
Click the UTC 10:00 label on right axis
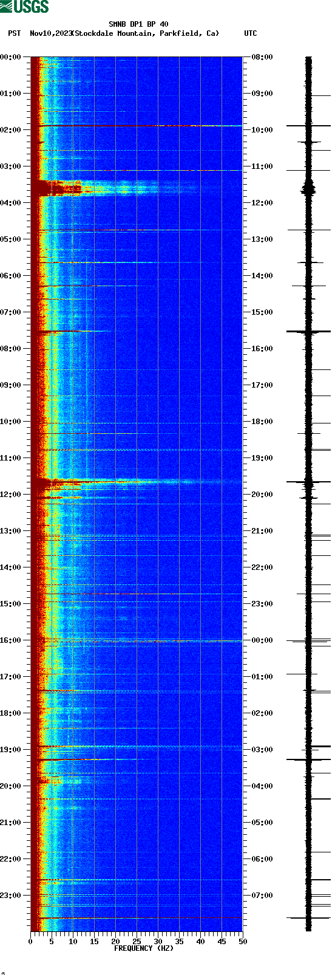(262, 130)
